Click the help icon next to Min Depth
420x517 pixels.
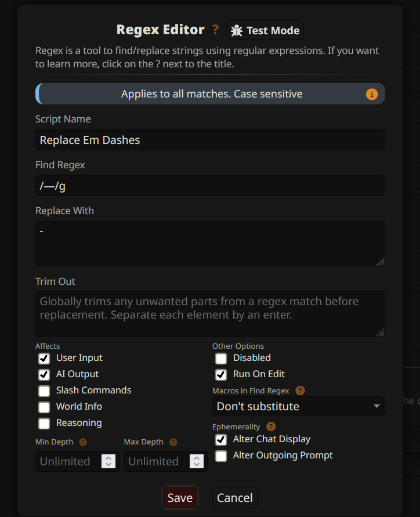83,442
